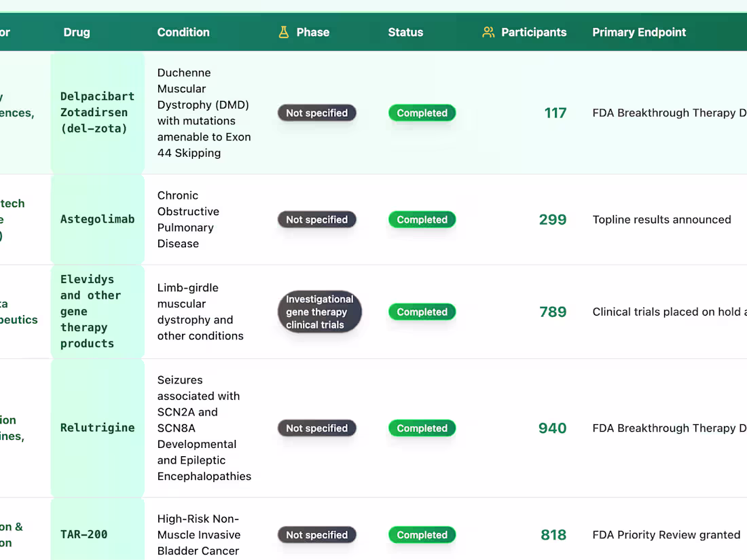Click the participants group icon in the header
The image size is (747, 560).
point(487,32)
